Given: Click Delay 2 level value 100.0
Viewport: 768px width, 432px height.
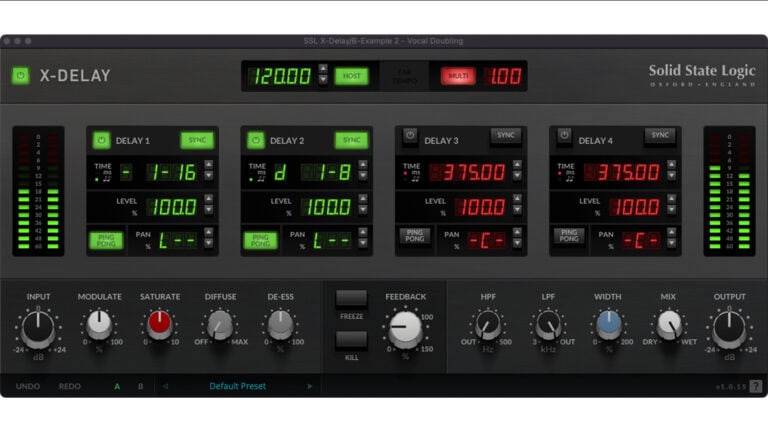Looking at the screenshot, I should 326,207.
